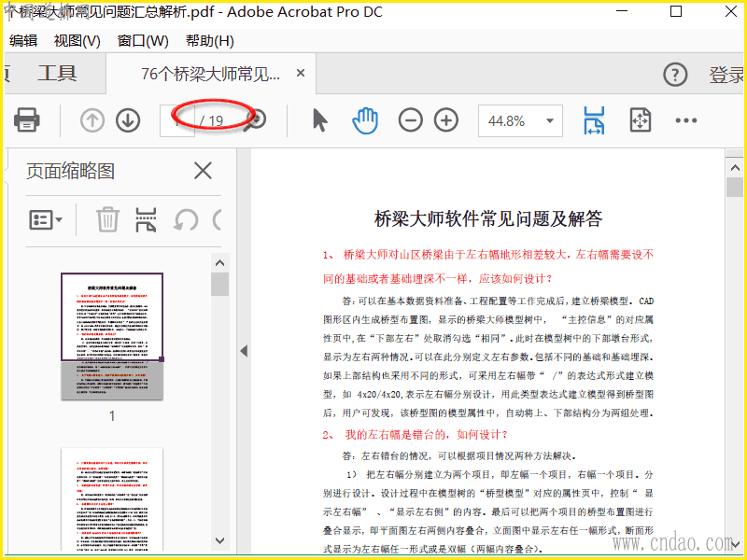
Task: Click the 页面缩略图 panel title
Action: (71, 171)
